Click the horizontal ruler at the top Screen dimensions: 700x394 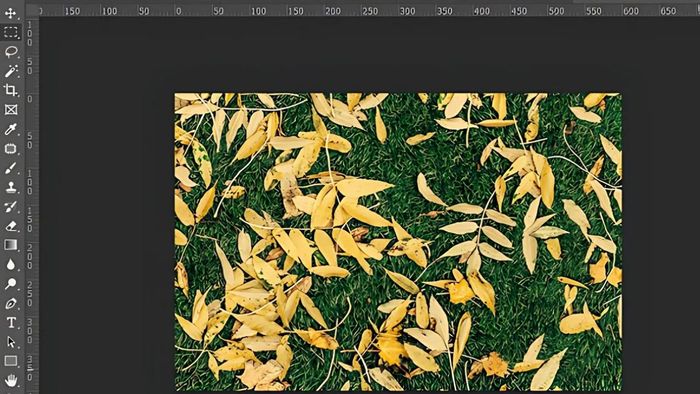(x=369, y=11)
